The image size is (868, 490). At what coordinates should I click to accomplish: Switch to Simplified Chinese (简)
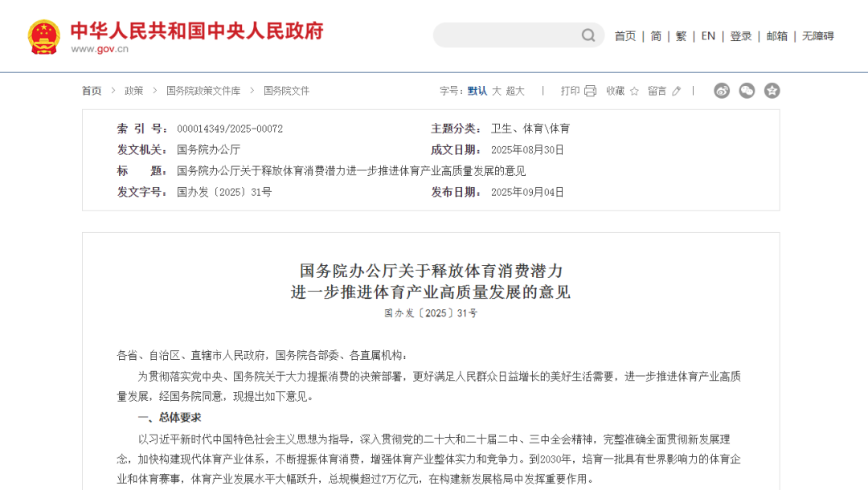pyautogui.click(x=656, y=36)
